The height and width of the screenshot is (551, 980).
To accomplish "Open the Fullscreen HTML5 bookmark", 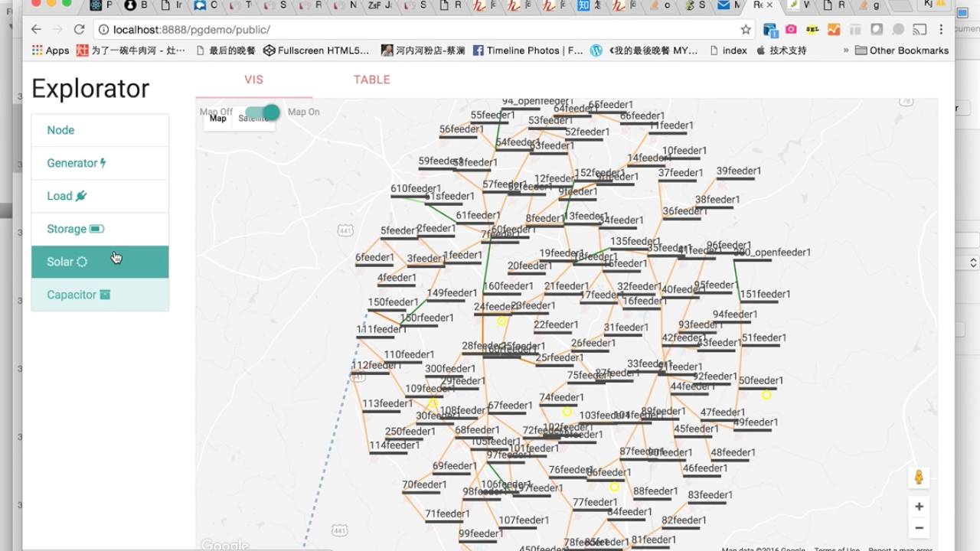I will (x=315, y=51).
